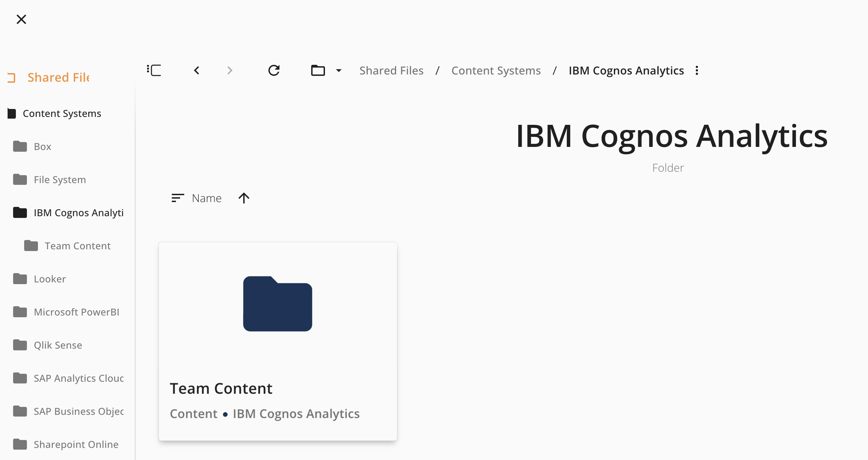This screenshot has height=460, width=868.
Task: Click the large IBM Cognos Analytics heading
Action: tap(672, 137)
